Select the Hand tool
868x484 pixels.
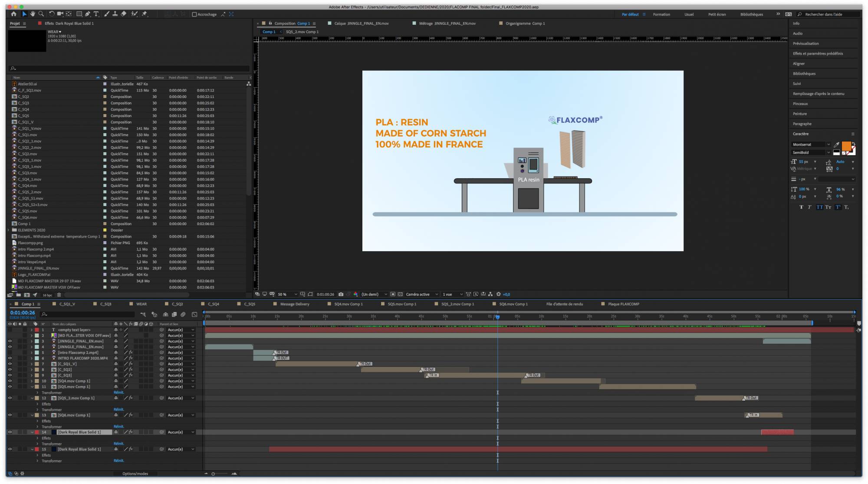pos(33,14)
